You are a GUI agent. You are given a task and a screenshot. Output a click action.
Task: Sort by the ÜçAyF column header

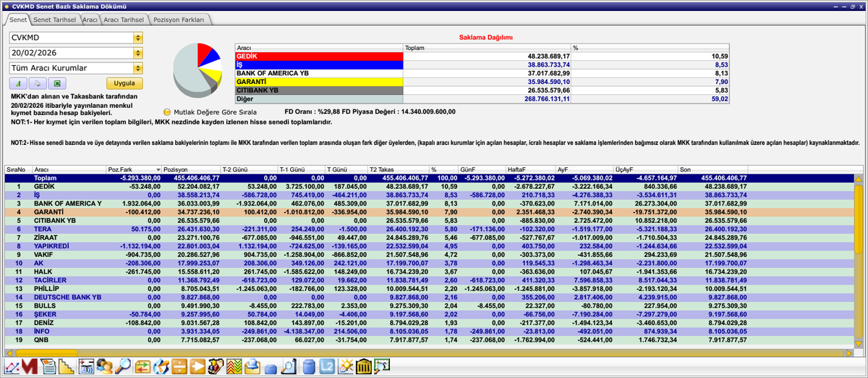click(x=646, y=169)
